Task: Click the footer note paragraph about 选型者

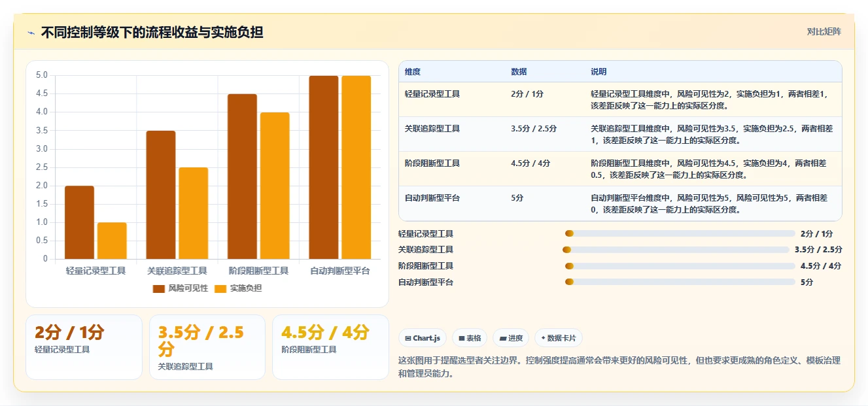Action: click(x=619, y=367)
